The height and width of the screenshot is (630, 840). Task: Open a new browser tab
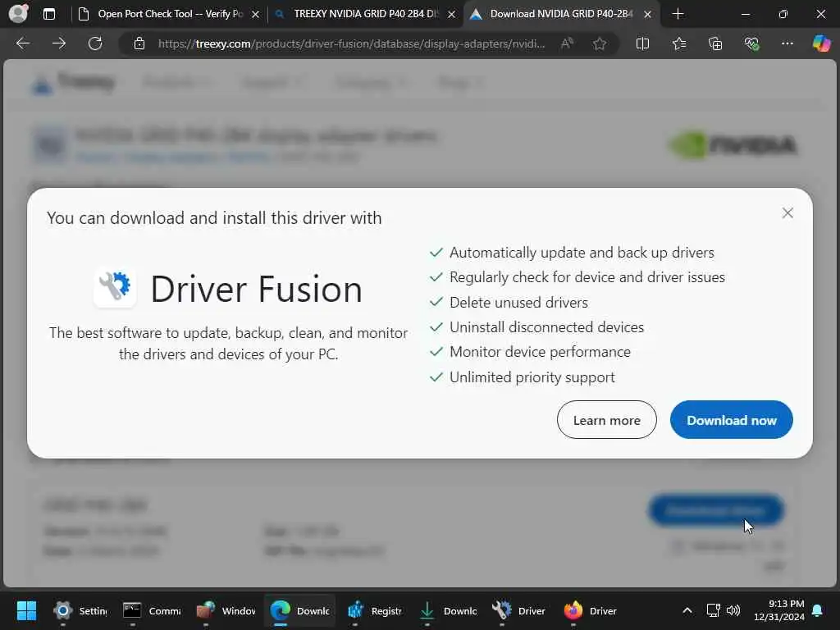coord(678,14)
